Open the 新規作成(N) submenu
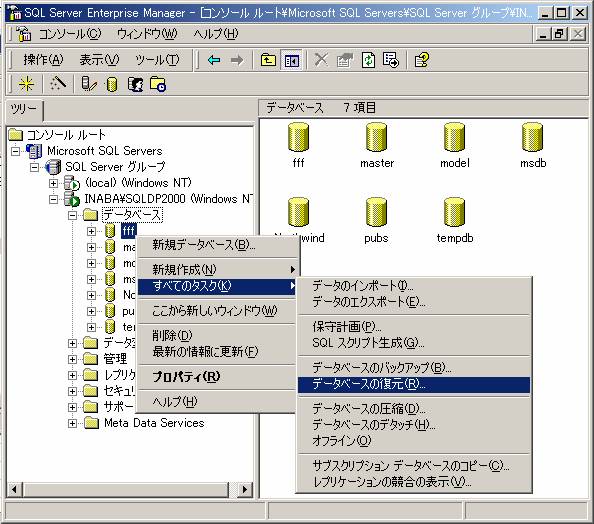Image resolution: width=594 pixels, height=524 pixels. (x=217, y=270)
